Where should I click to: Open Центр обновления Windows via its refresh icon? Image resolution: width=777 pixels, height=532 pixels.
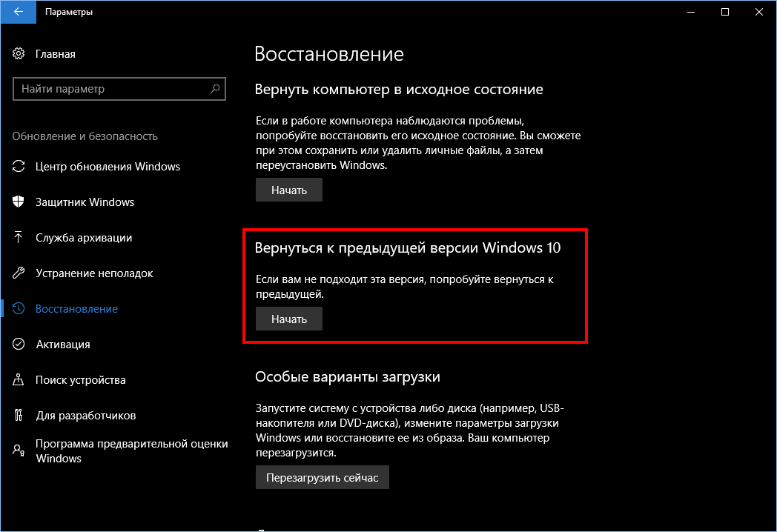click(20, 166)
